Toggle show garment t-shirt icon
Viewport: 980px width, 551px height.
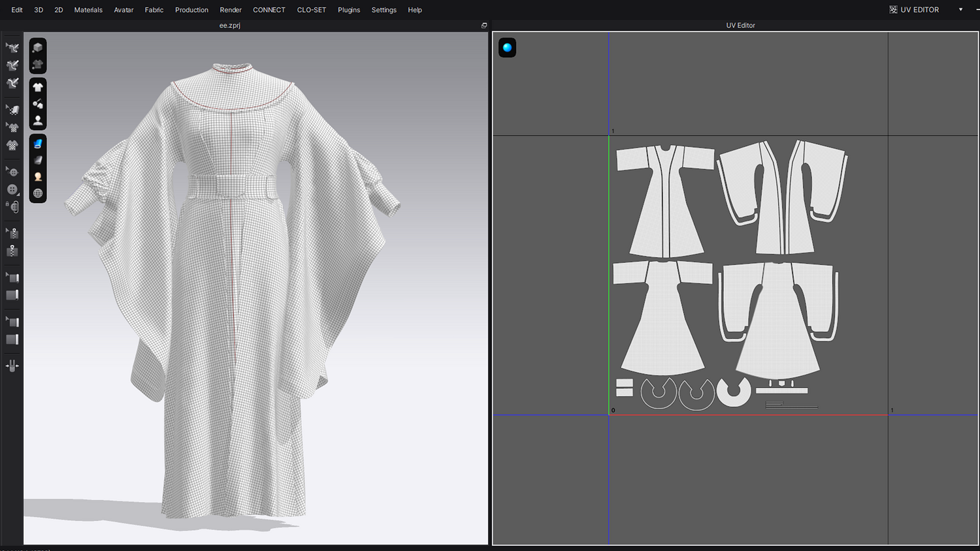(x=38, y=87)
